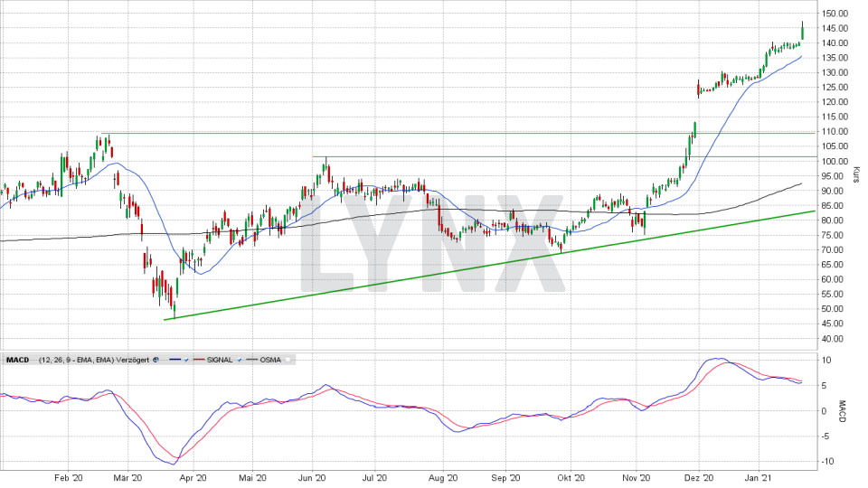Viewport: 868px width, 488px height.
Task: Click the delayed-data clock icon beside Verzögert
Action: click(x=156, y=360)
